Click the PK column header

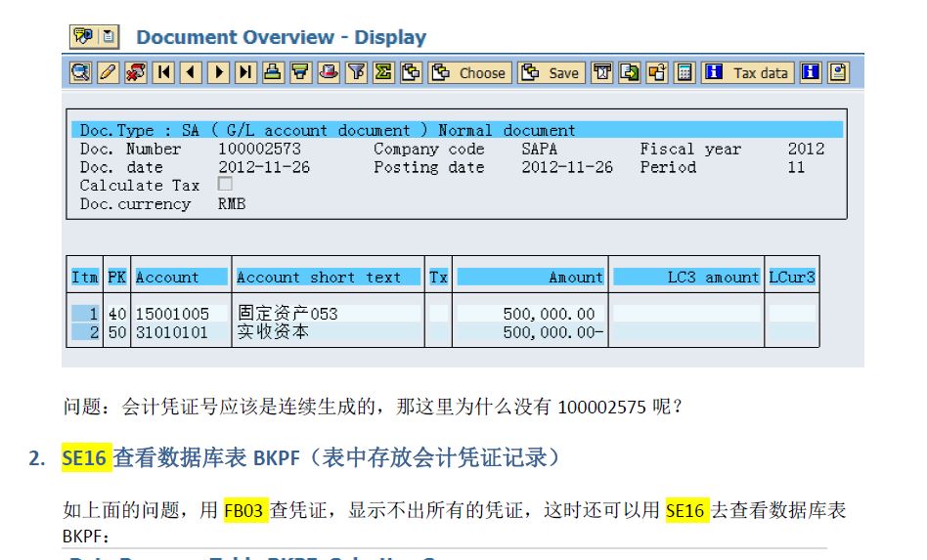pos(117,277)
